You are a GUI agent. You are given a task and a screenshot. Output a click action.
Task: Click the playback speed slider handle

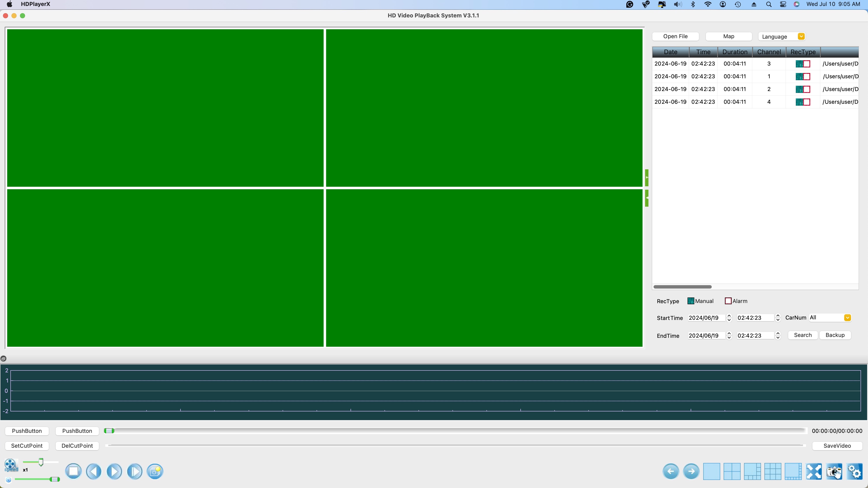41,462
